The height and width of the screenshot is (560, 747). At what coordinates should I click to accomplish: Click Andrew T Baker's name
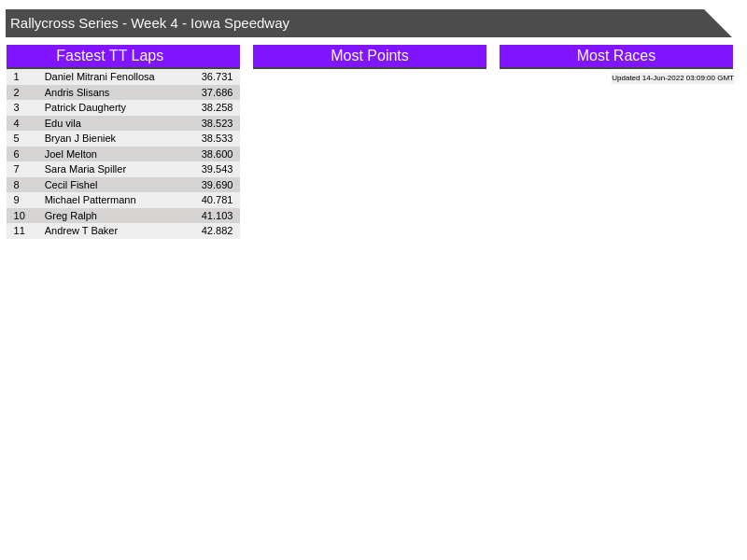point(81,231)
